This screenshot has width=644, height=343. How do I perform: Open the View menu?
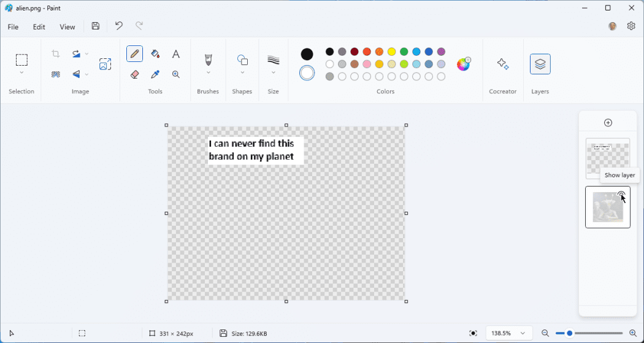[x=67, y=27]
